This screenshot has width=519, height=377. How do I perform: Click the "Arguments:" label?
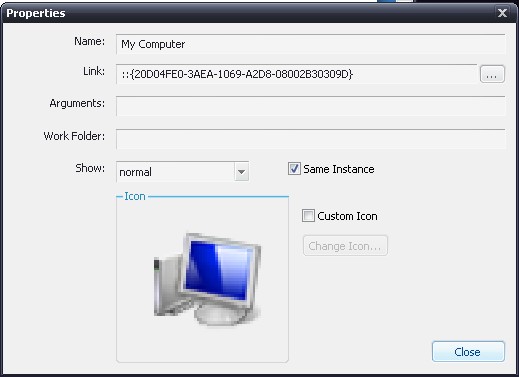coord(77,103)
